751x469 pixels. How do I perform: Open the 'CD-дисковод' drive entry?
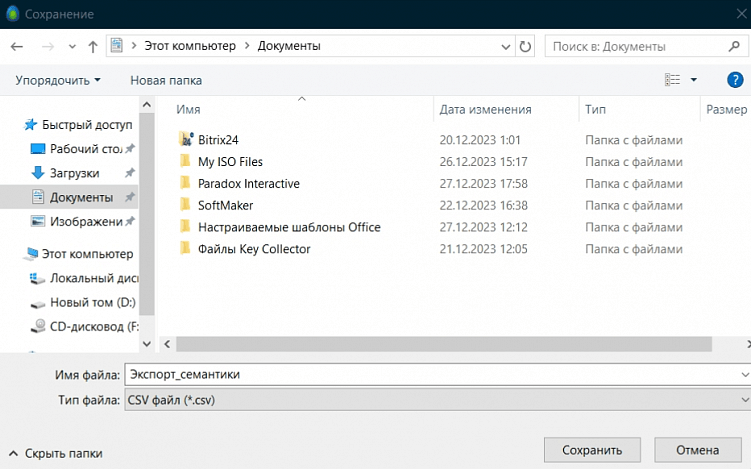pos(94,326)
